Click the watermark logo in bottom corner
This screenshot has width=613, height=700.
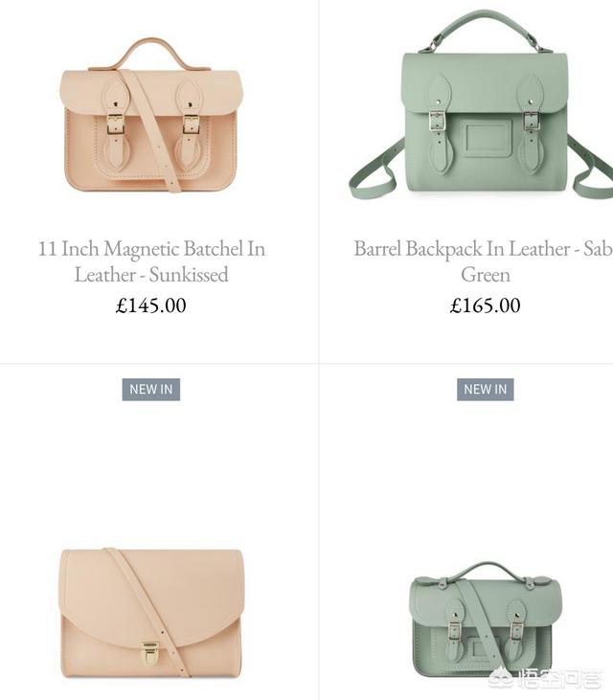tap(544, 678)
